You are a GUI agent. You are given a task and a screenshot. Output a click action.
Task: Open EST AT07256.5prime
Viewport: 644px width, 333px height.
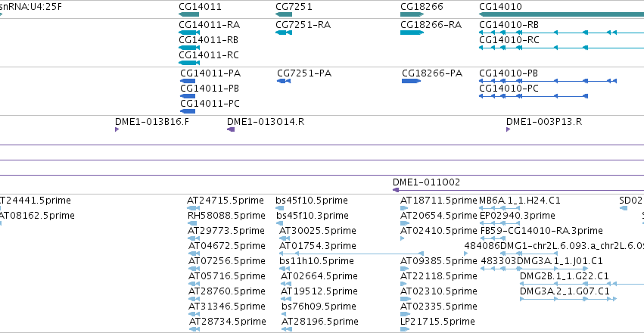coord(227,261)
